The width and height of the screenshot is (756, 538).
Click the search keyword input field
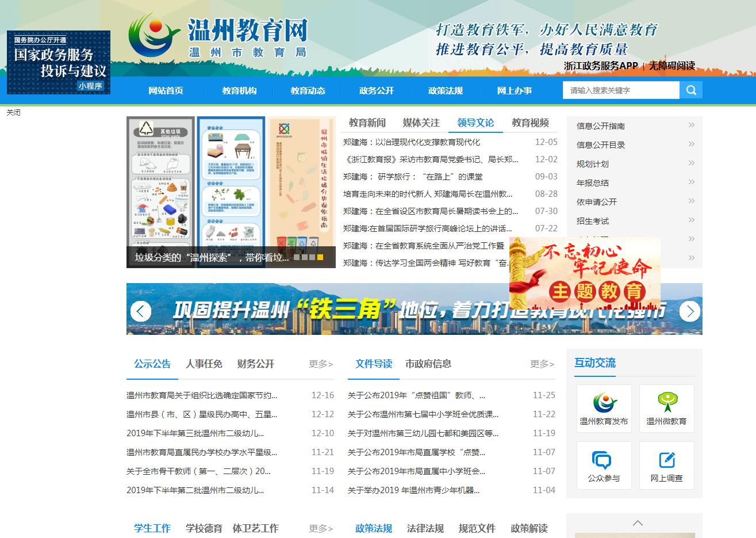coord(621,90)
